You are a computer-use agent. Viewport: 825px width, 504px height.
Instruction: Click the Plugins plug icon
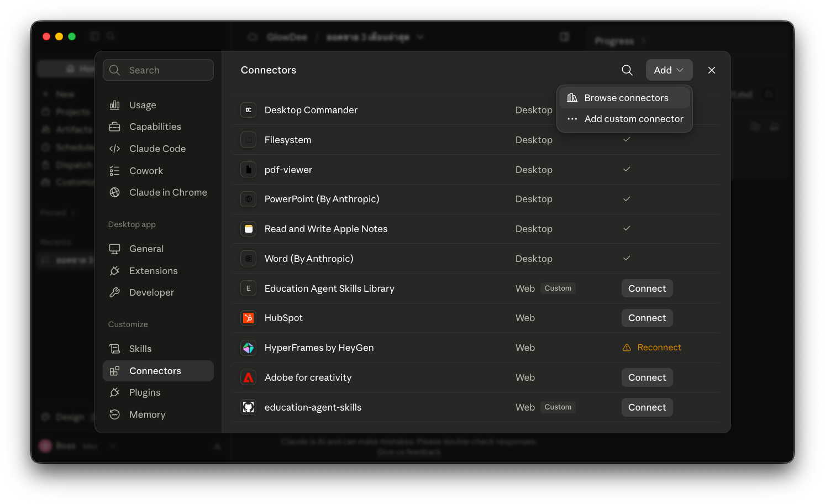(115, 392)
